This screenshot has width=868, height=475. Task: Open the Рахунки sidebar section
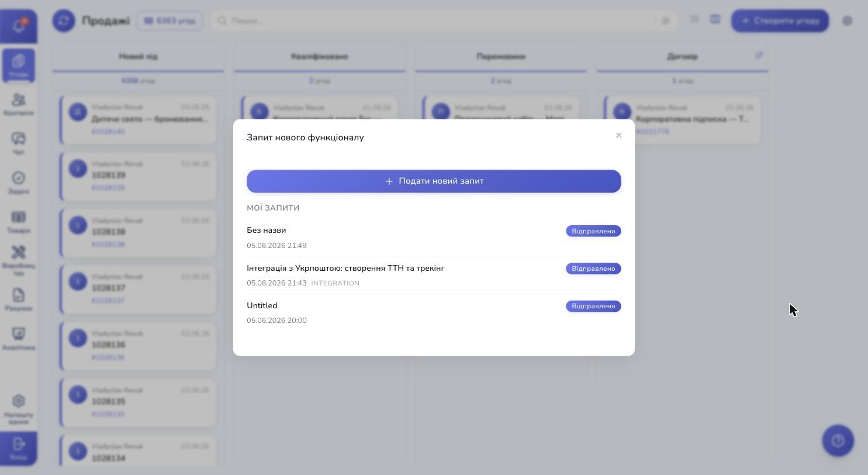(19, 300)
